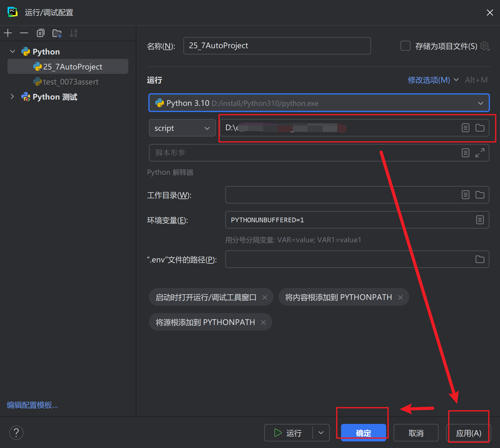Expand the Python 测试 group
The image size is (500, 448).
[x=13, y=96]
